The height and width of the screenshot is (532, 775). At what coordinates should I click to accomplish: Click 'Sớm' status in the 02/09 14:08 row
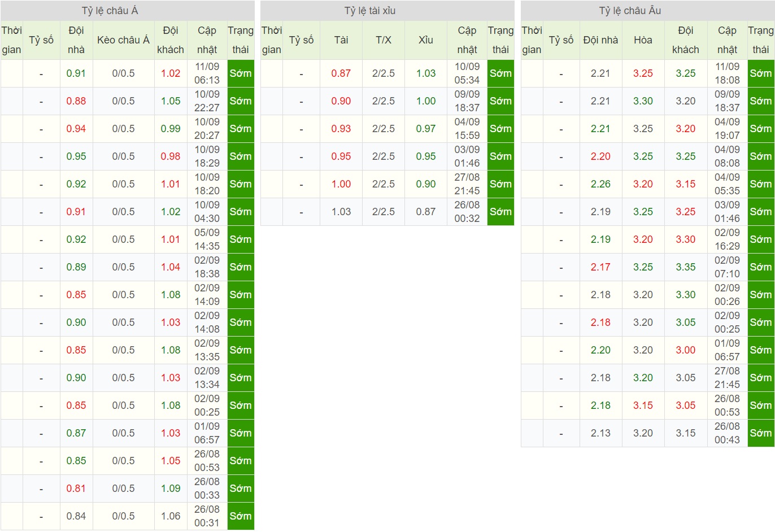[241, 322]
